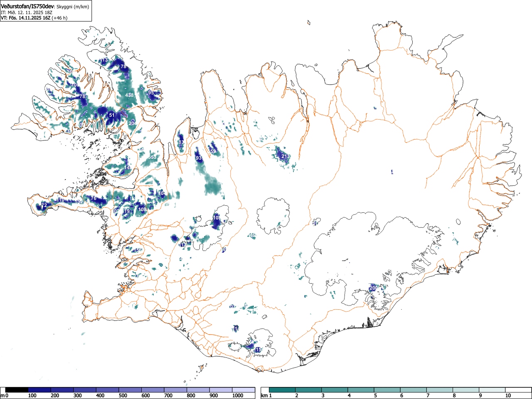Click the "76" value on the Snæfellsnes peninsula
The image size is (532, 399).
tap(94, 198)
